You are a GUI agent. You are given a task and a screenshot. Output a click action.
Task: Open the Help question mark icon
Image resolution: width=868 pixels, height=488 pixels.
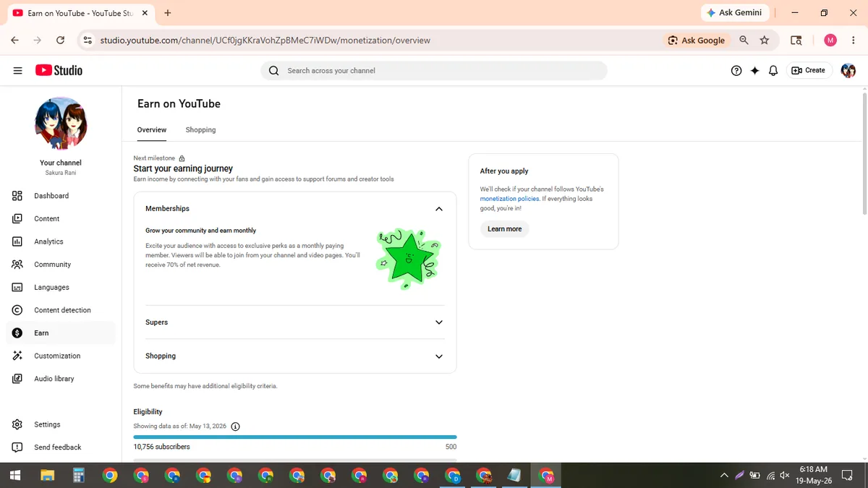[x=736, y=70]
